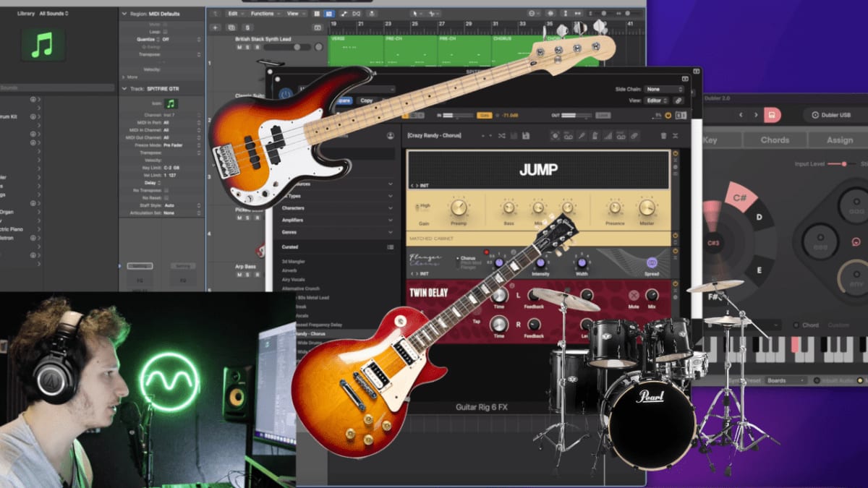
Task: Click the save preset icon in Guitar Rig header
Action: tap(527, 136)
